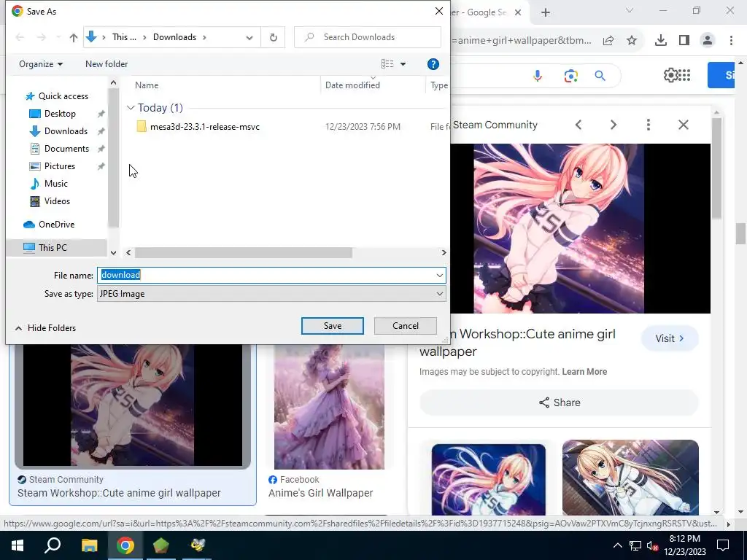Open the Learn More copyright link
The height and width of the screenshot is (560, 747).
584,372
